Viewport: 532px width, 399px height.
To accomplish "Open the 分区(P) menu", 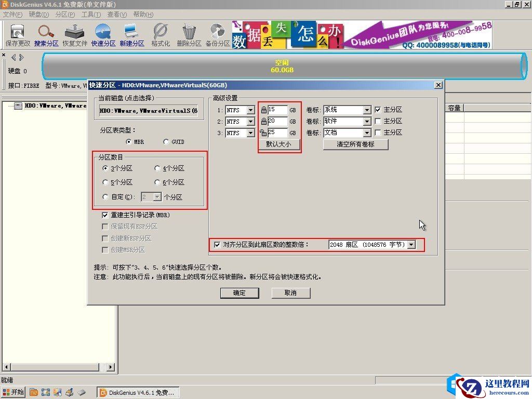I will click(65, 14).
